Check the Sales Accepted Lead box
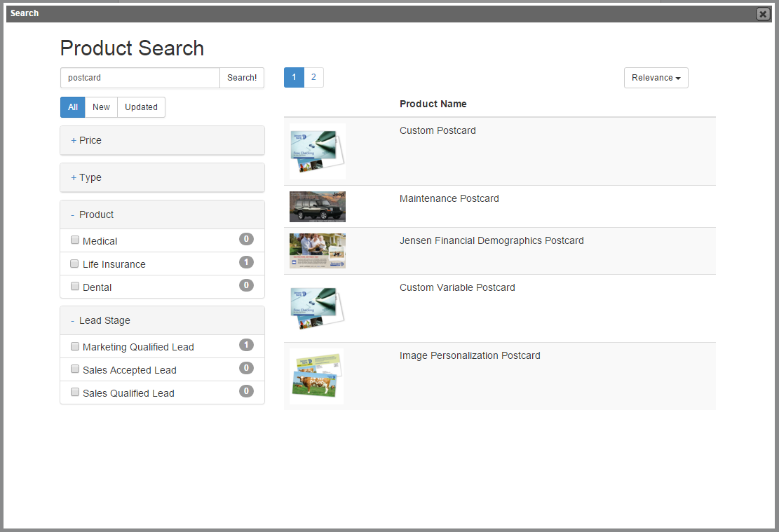779x532 pixels. pyautogui.click(x=75, y=369)
